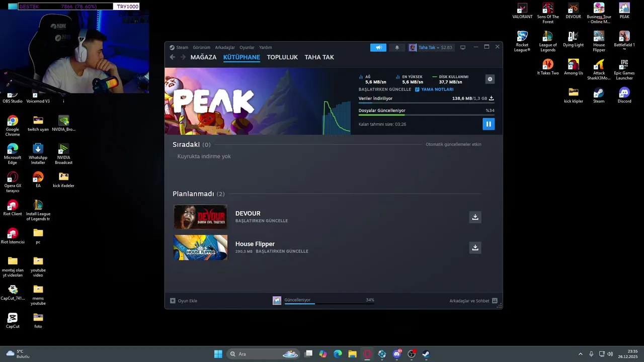644x362 pixels.
Task: Open House Flipper game thumbnail
Action: (x=200, y=247)
